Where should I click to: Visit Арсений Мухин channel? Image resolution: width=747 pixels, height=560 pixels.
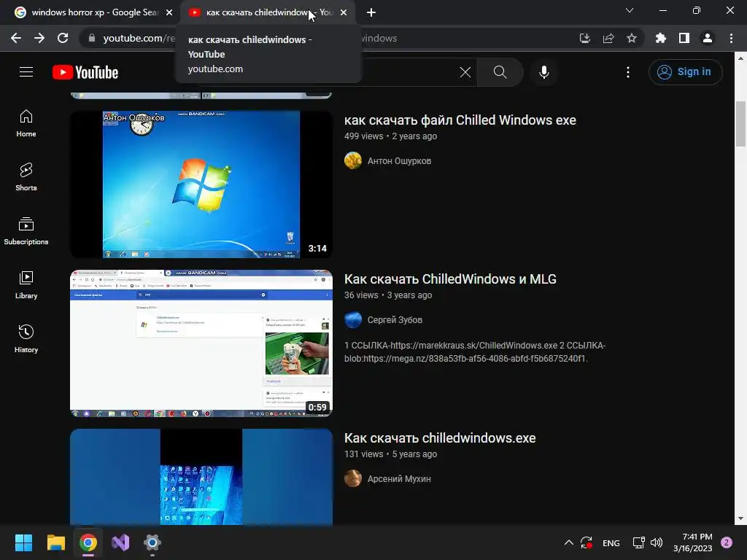(x=399, y=479)
